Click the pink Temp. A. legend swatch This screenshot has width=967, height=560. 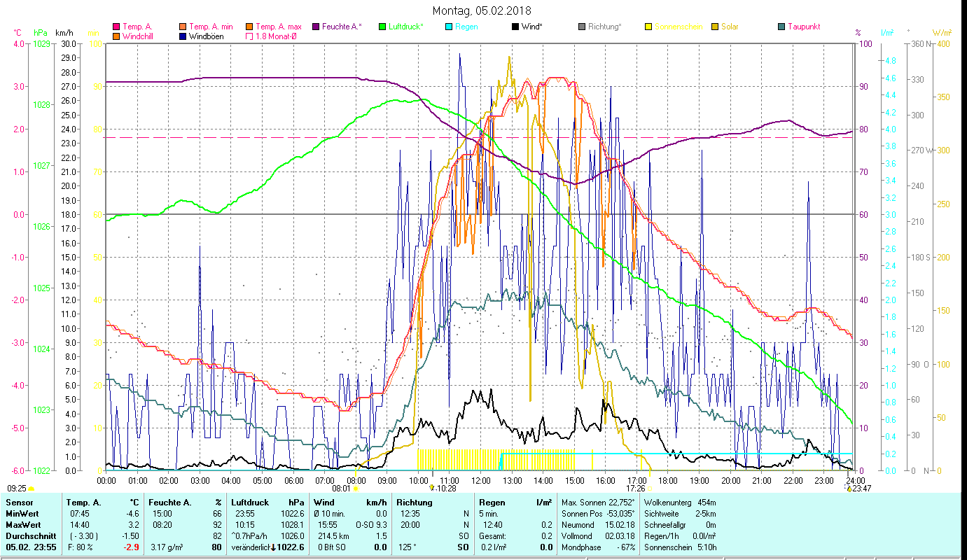116,27
